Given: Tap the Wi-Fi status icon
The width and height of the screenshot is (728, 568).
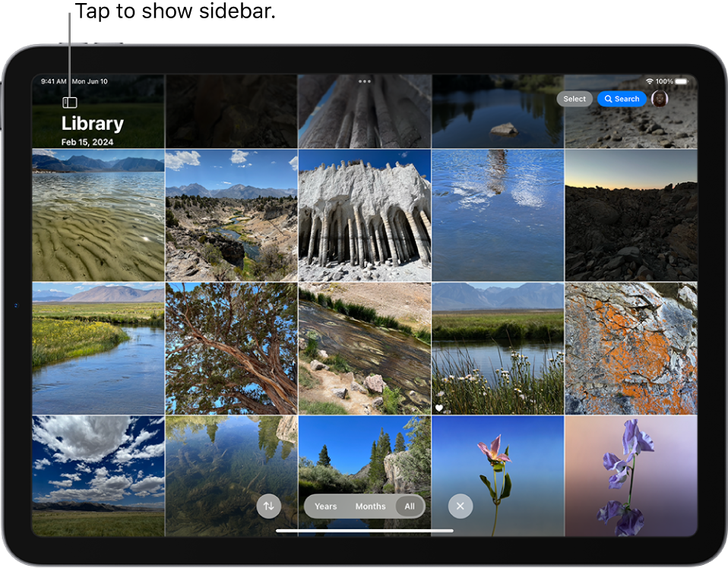Looking at the screenshot, I should (650, 82).
